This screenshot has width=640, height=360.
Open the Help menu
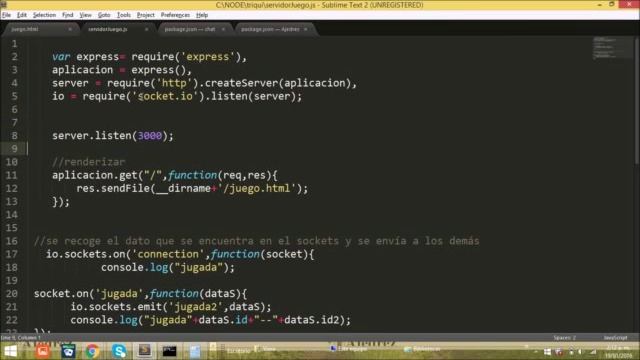click(x=202, y=15)
